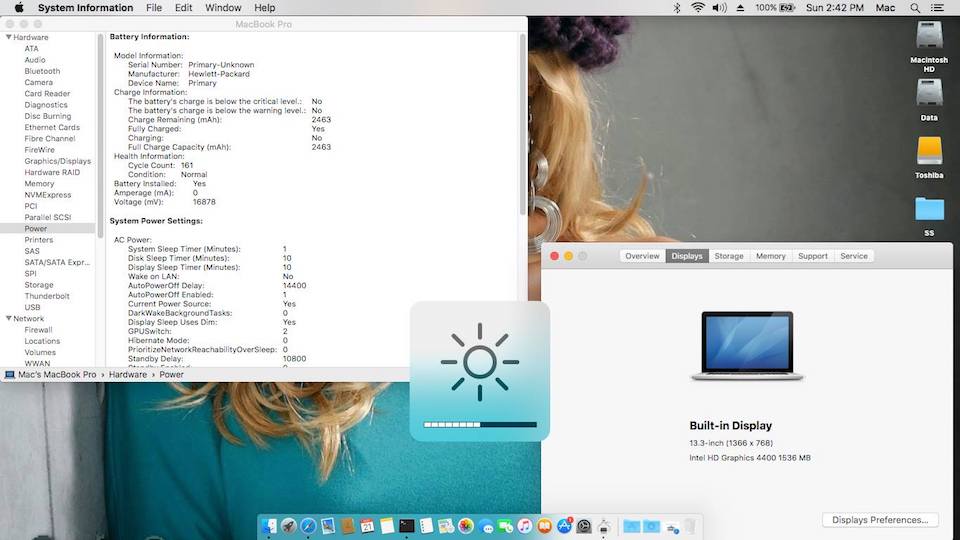Open System Preferences gear in dock
This screenshot has width=960, height=540.
584,526
